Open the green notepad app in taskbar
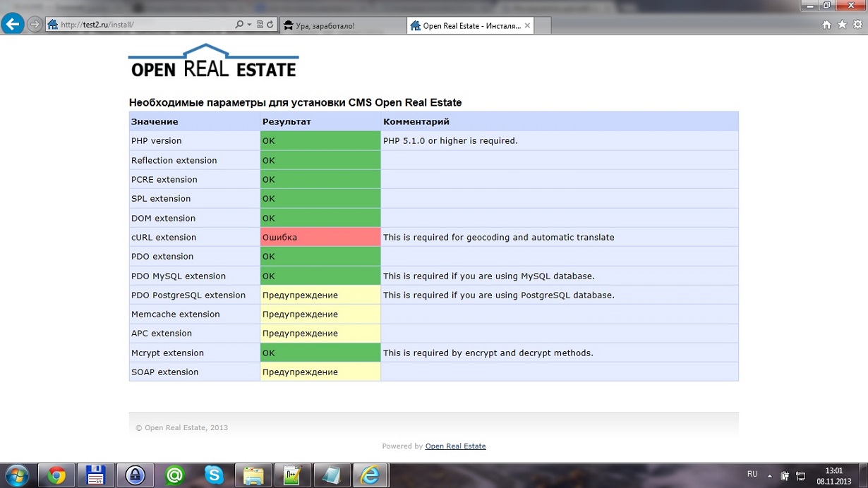 292,475
